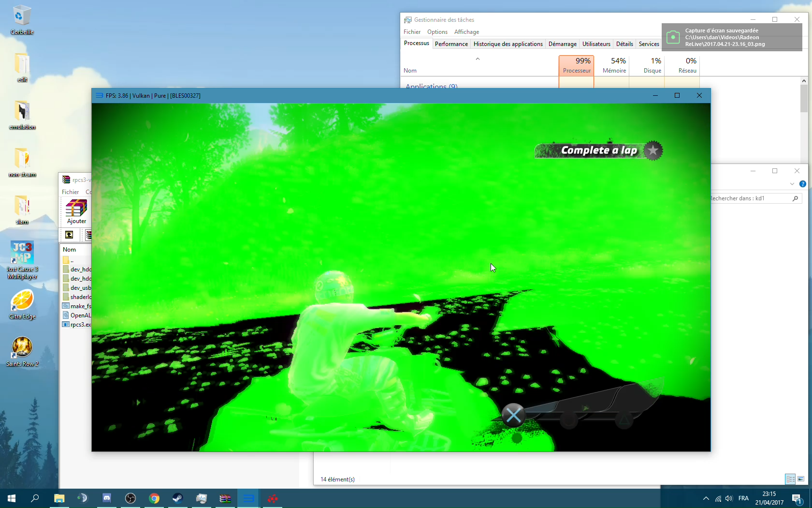
Task: Switch to Historique des applications tab
Action: pos(508,44)
